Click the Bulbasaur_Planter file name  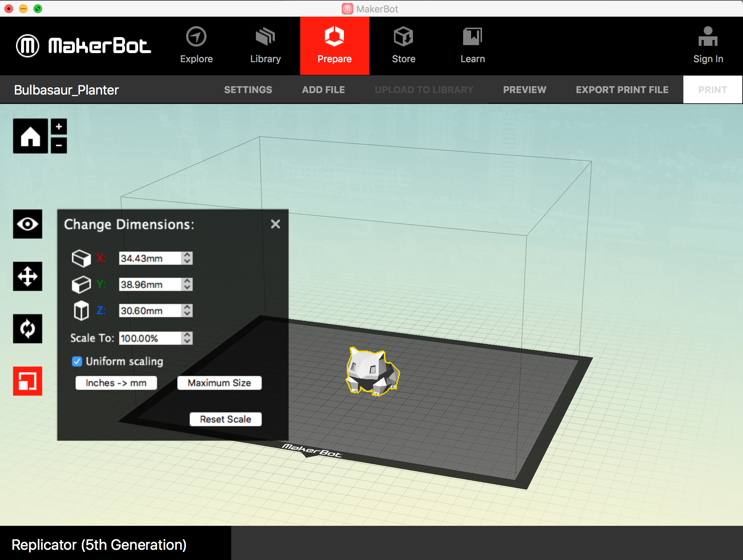click(x=67, y=90)
